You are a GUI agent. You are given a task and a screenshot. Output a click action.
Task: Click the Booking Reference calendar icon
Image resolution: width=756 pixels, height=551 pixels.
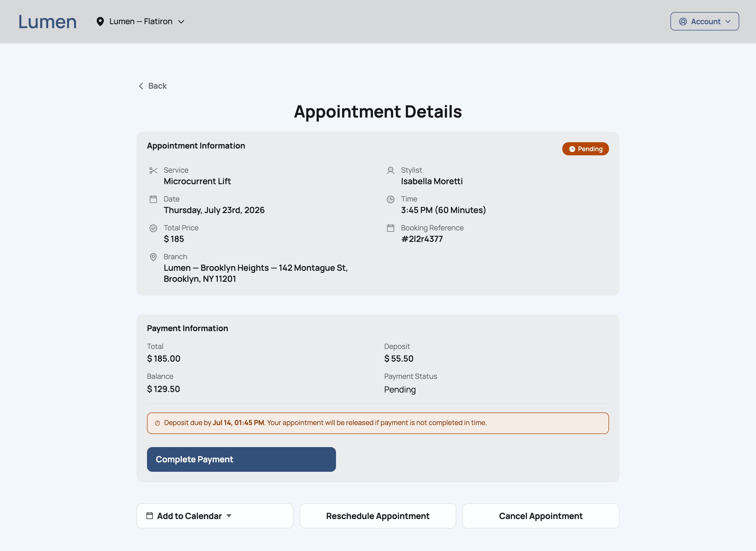pos(390,228)
